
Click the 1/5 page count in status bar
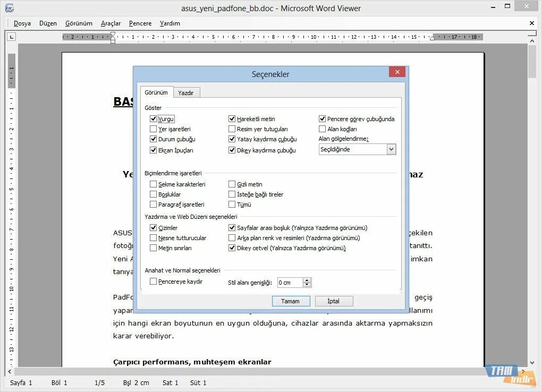pyautogui.click(x=99, y=382)
